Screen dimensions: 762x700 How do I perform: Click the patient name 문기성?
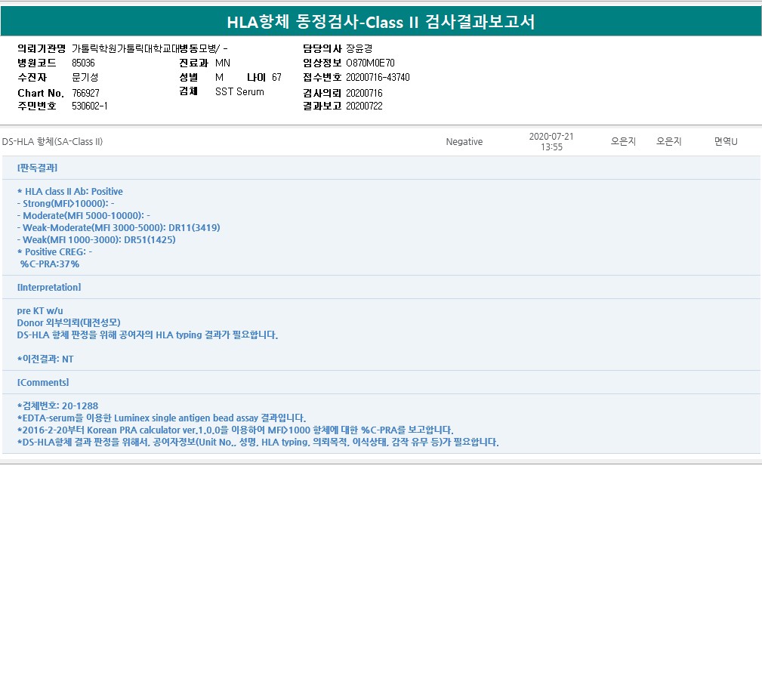pyautogui.click(x=85, y=77)
